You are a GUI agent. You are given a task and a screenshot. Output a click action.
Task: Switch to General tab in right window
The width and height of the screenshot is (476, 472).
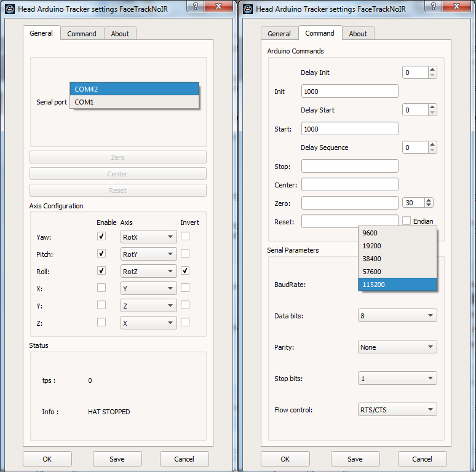[x=279, y=34]
